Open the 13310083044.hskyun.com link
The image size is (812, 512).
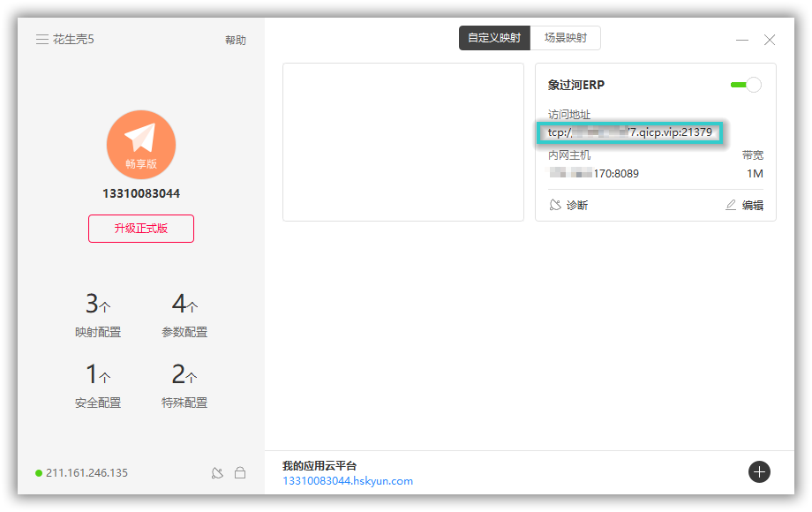[x=348, y=481]
